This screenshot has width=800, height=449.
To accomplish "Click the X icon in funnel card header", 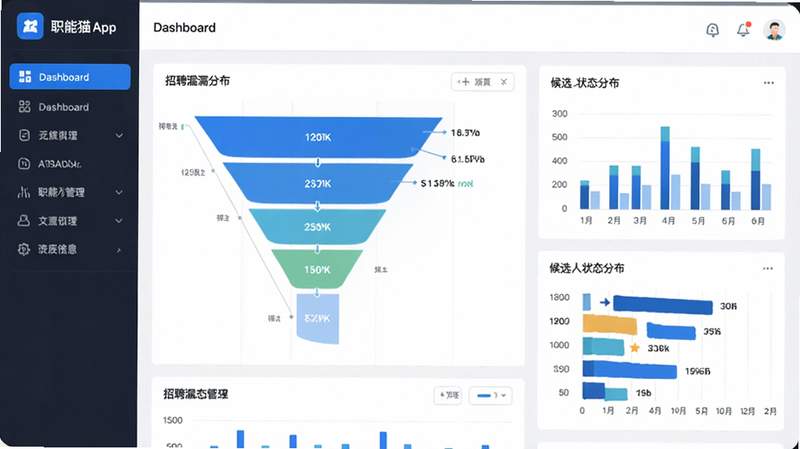I will pos(504,82).
